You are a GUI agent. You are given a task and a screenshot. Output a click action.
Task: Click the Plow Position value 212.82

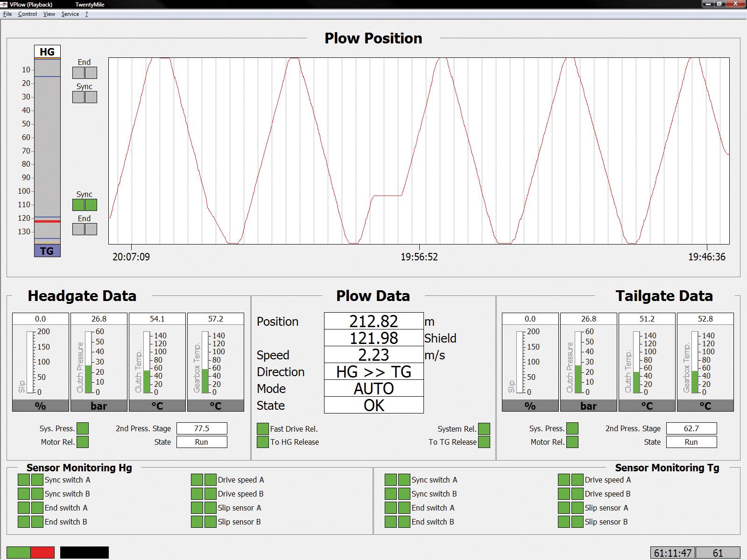(374, 321)
